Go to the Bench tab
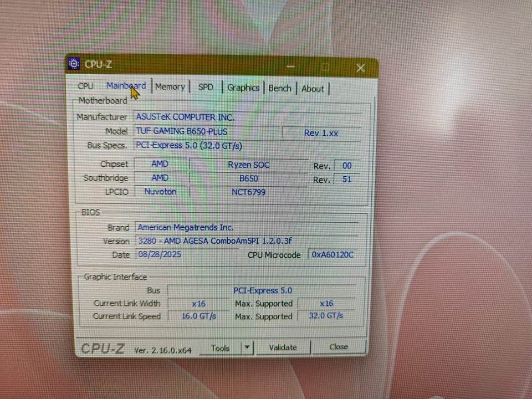 click(x=280, y=88)
